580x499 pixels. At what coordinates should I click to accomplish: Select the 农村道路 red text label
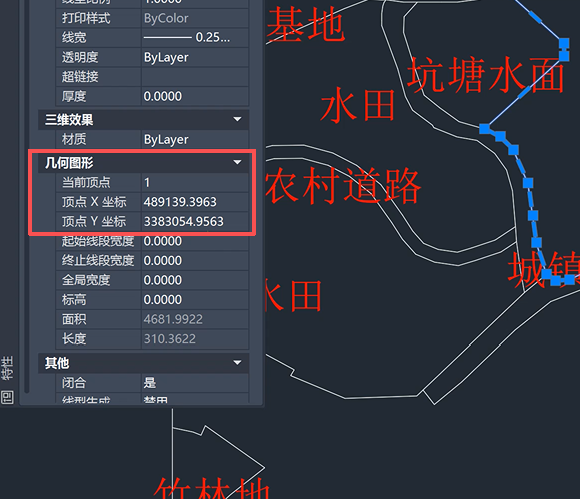(x=343, y=186)
